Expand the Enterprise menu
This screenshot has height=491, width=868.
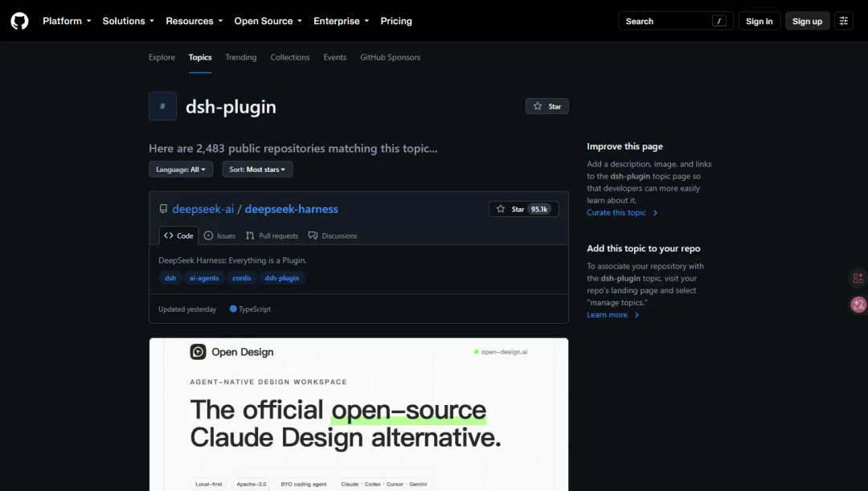(x=341, y=21)
